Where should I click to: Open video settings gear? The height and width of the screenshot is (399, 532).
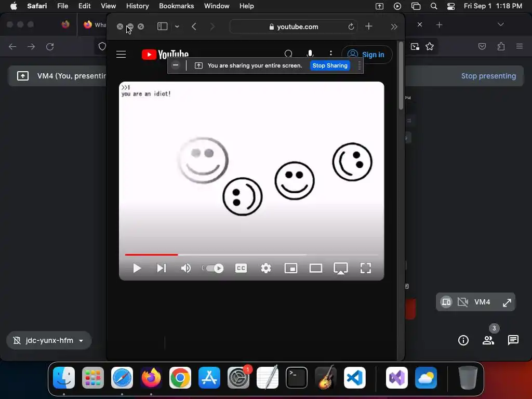(x=266, y=269)
